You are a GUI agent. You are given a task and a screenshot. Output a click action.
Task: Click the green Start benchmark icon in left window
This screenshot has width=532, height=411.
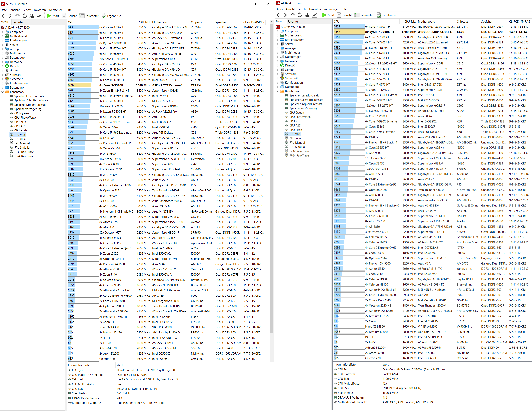49,16
